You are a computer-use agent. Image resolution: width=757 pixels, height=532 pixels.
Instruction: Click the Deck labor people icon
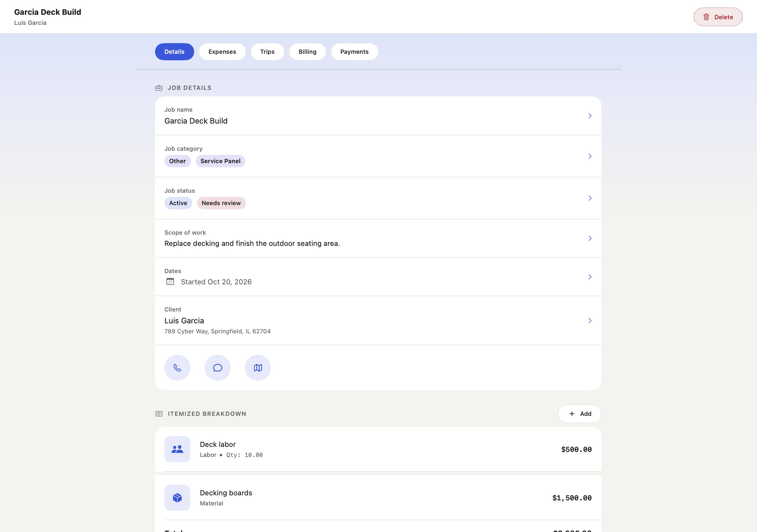(177, 449)
